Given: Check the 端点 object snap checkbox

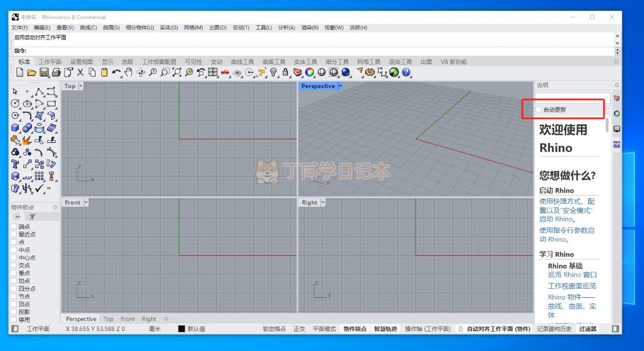Looking at the screenshot, I should coord(14,227).
